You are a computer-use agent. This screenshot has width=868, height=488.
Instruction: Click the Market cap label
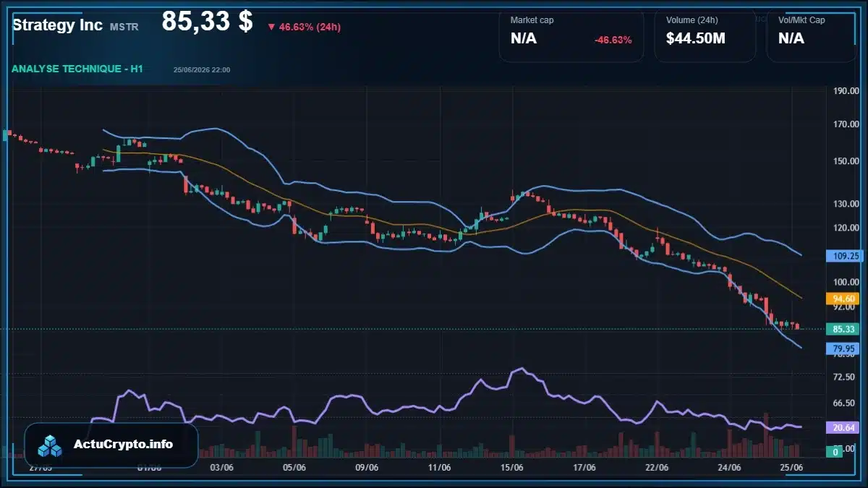532,20
